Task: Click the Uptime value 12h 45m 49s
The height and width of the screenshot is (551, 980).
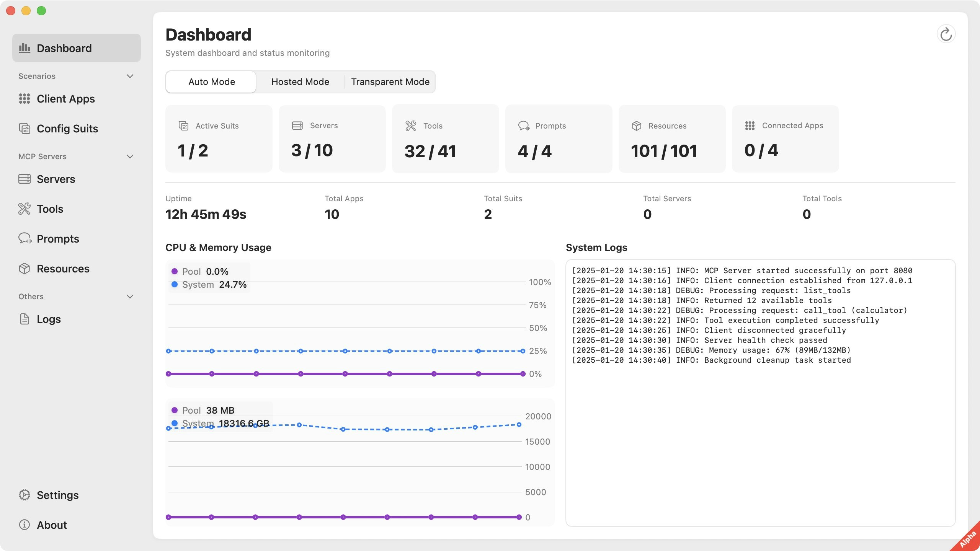Action: click(206, 214)
